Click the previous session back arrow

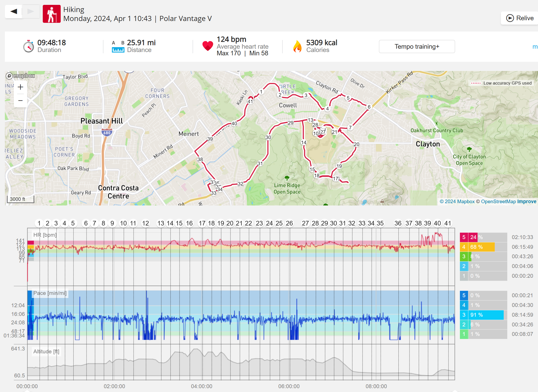(x=14, y=11)
